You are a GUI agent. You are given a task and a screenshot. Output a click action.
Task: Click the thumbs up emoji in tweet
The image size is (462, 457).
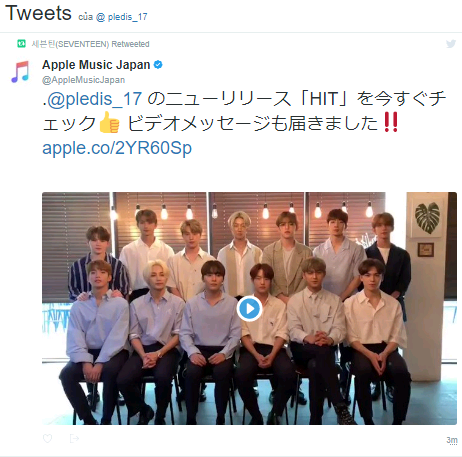click(x=110, y=122)
